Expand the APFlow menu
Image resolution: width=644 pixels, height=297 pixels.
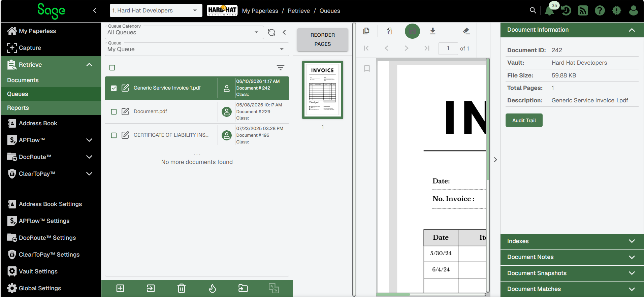[x=89, y=140]
